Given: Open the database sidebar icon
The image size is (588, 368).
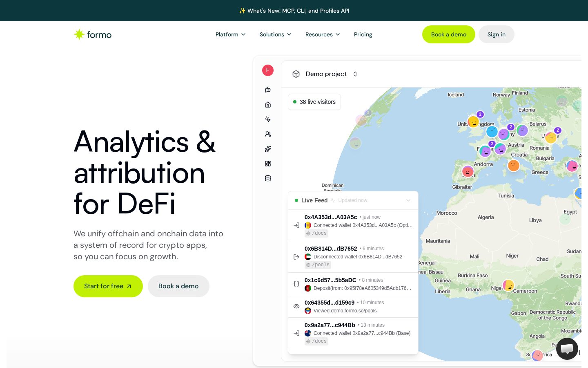Looking at the screenshot, I should (x=268, y=178).
